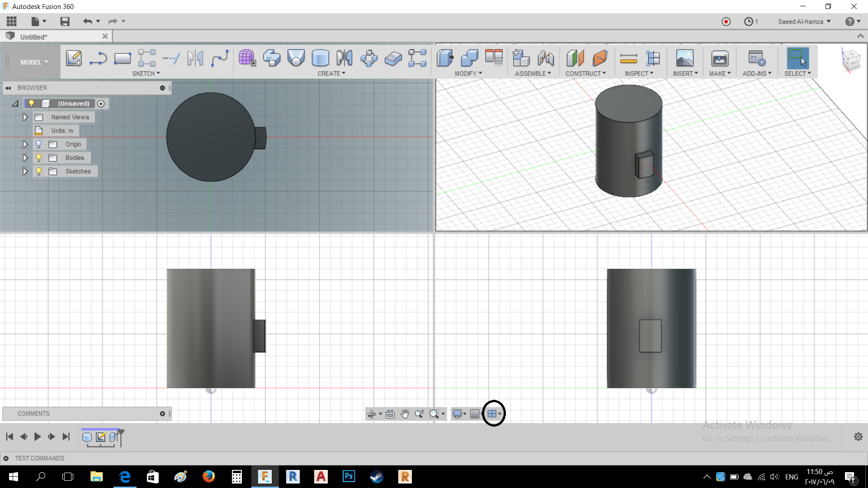Image resolution: width=868 pixels, height=488 pixels.
Task: Open the CONSTRUCT menu
Action: (x=585, y=74)
